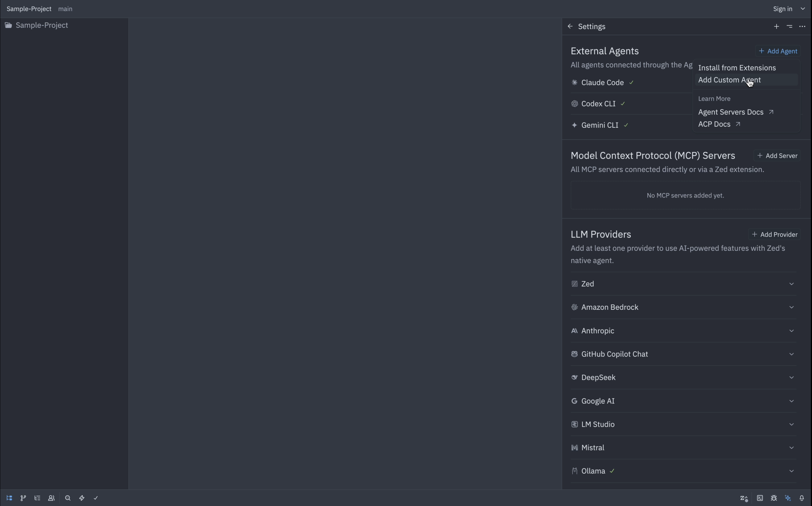Toggle the Codex CLI agent checkmark
The height and width of the screenshot is (506, 812).
(623, 104)
